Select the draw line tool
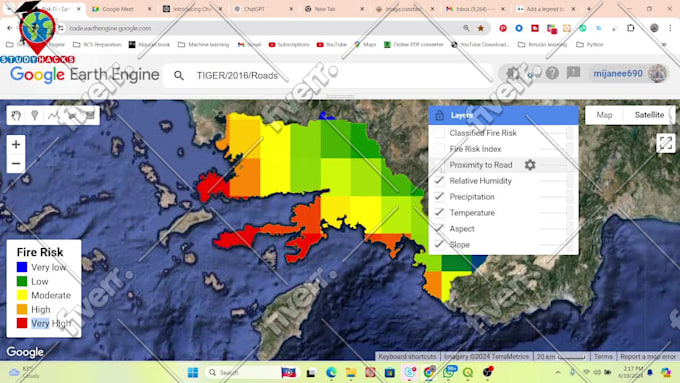Screen dimensions: 680x383 (53, 115)
